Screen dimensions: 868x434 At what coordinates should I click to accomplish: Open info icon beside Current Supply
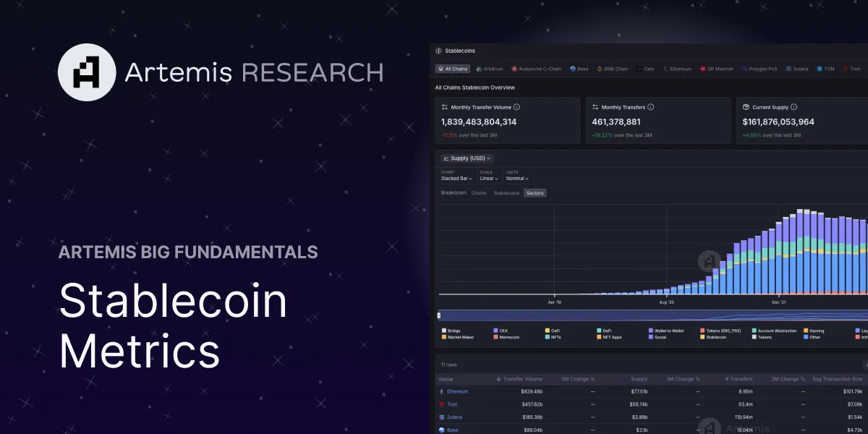pyautogui.click(x=794, y=107)
